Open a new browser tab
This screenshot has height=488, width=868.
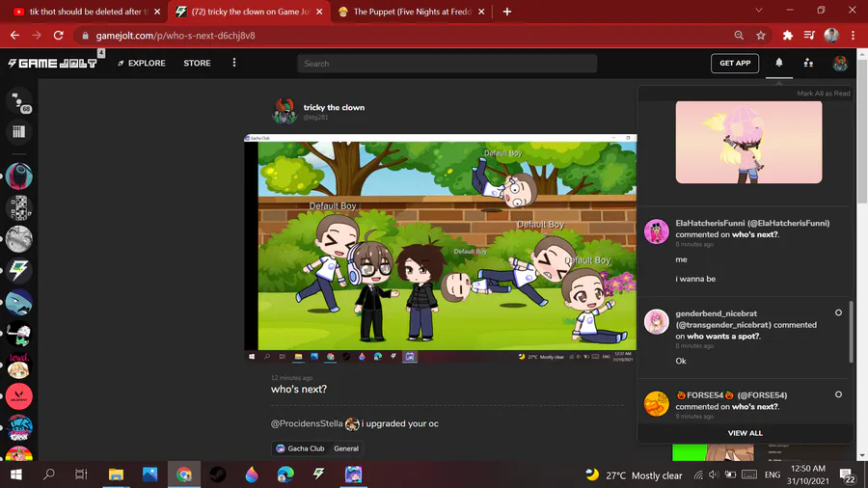[507, 12]
